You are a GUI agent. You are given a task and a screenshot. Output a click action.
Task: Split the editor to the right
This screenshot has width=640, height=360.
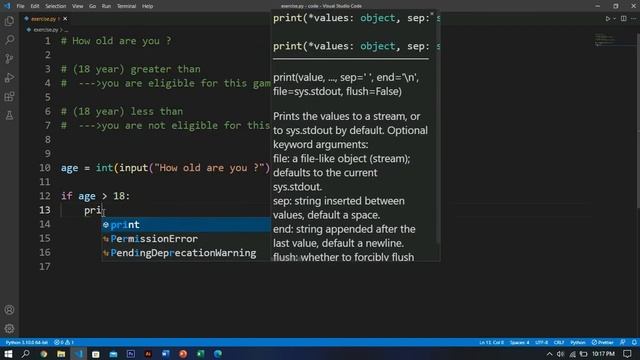pos(623,19)
